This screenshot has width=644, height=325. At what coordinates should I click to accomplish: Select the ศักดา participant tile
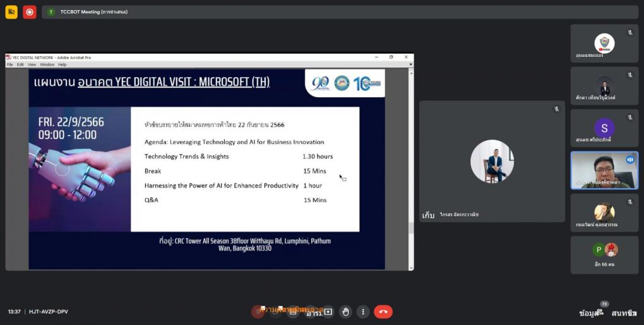point(604,86)
